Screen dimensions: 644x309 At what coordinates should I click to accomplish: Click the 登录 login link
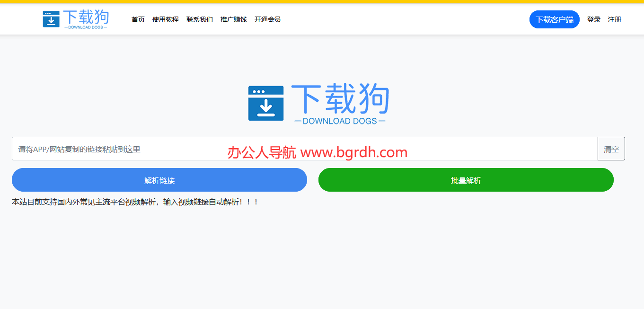click(593, 19)
